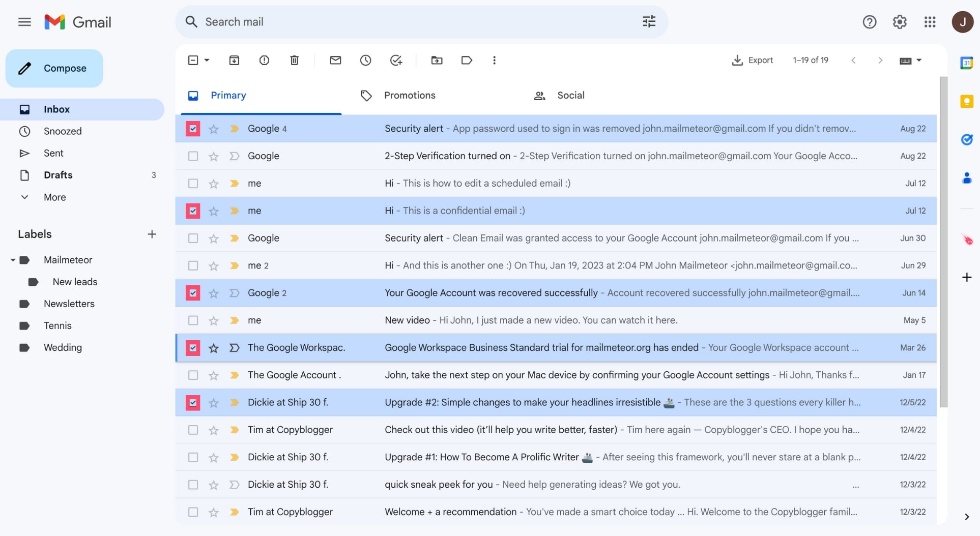
Task: Export the email list
Action: coord(753,60)
